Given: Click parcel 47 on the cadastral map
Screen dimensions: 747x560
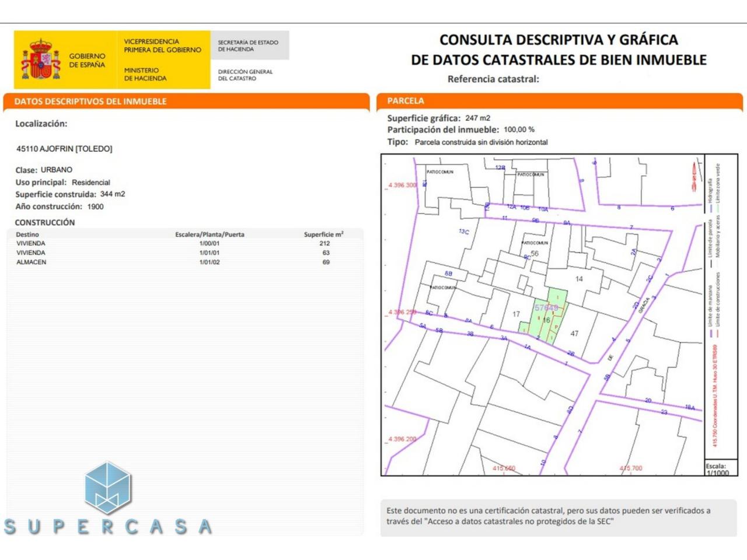Looking at the screenshot, I should [574, 334].
